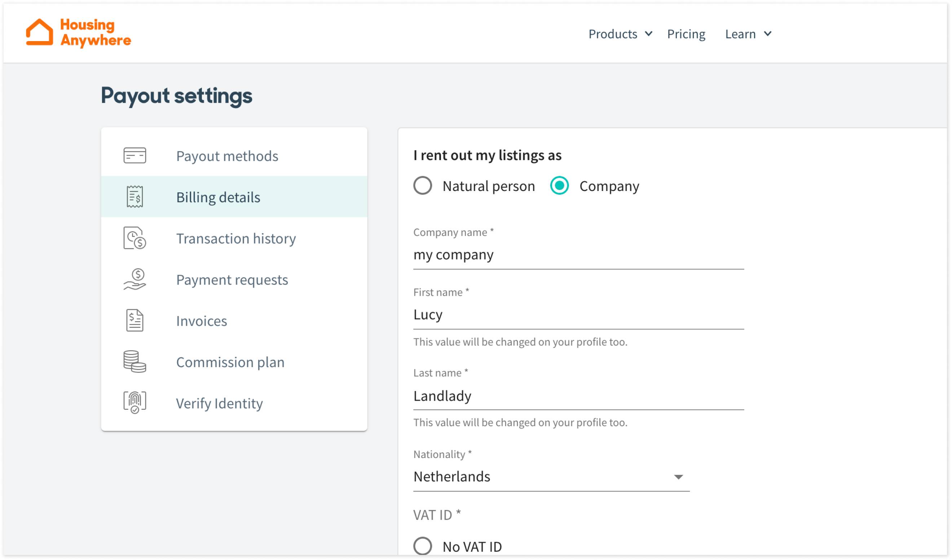Choose the No VAT ID option
952x560 pixels.
(x=423, y=546)
